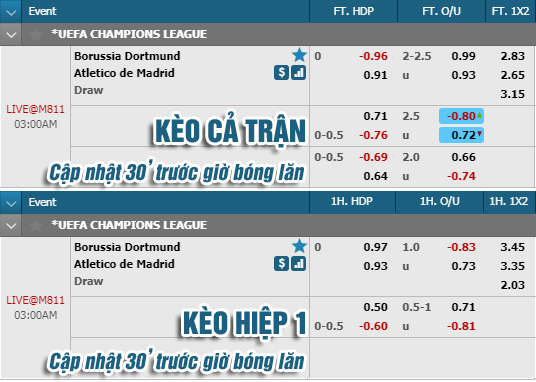Image resolution: width=536 pixels, height=382 pixels.
Task: Collapse the top UEFA Champions League group chevron
Action: [11, 35]
